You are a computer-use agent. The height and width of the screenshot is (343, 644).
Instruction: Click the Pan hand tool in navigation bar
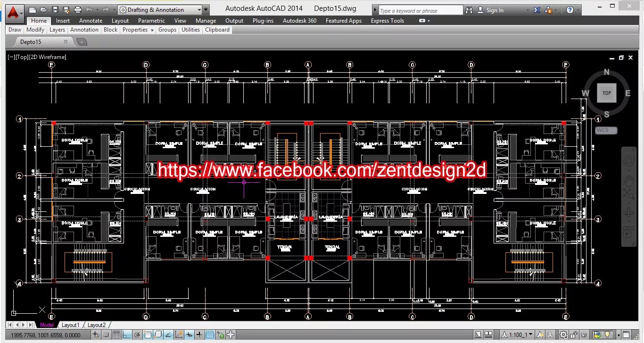[x=629, y=181]
